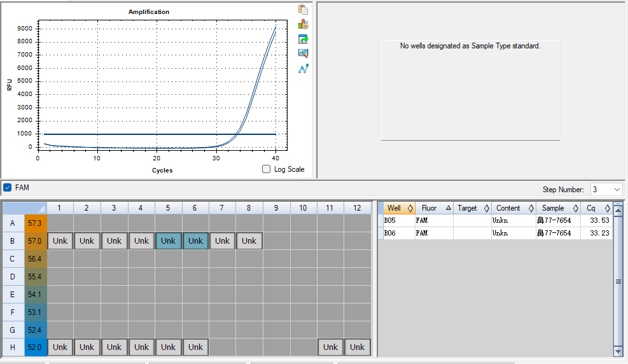Click the Cq value 33.23
Viewport: 628px width, 364px height.
599,233
